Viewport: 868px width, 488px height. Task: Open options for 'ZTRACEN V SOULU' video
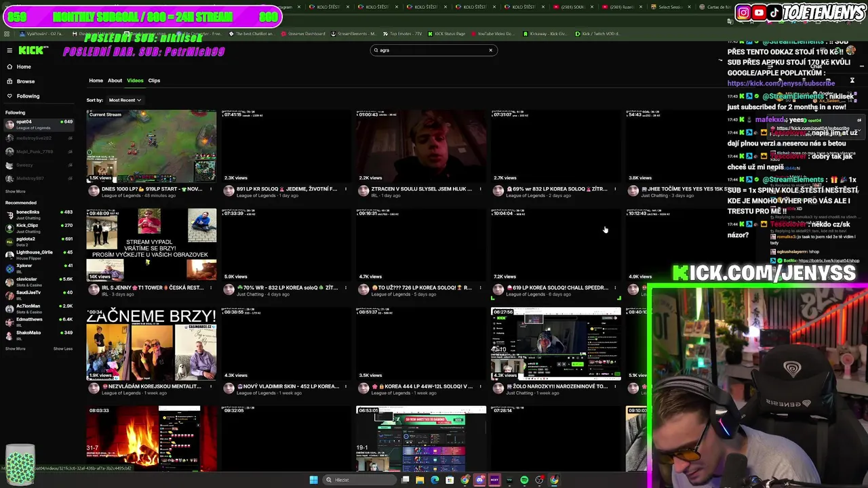coord(481,189)
